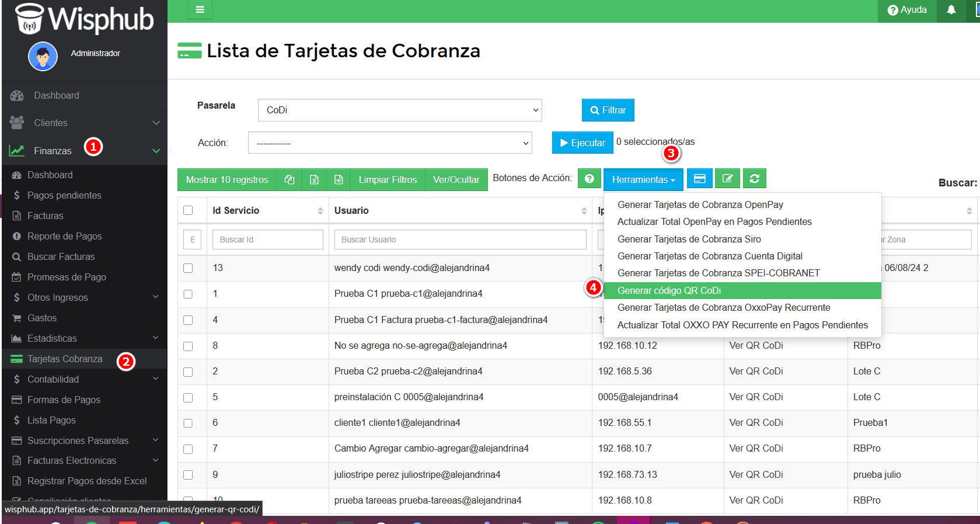Expand the Clientes sidebar menu
Screen dimensions: 980x524
click(x=84, y=123)
